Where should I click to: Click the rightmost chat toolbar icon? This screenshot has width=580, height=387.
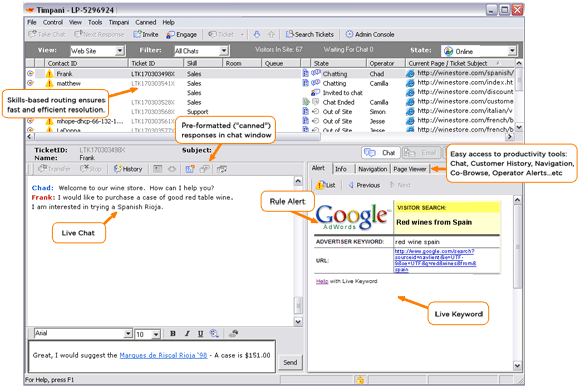point(222,169)
